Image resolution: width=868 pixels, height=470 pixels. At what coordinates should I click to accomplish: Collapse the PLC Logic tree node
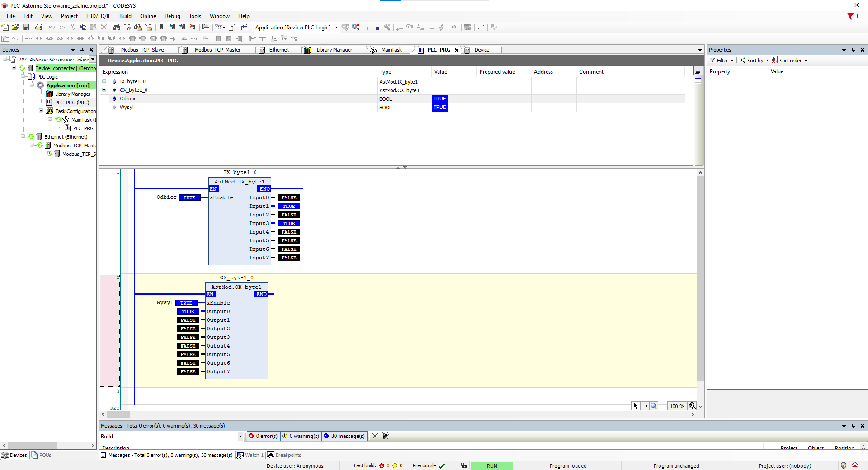click(x=23, y=76)
